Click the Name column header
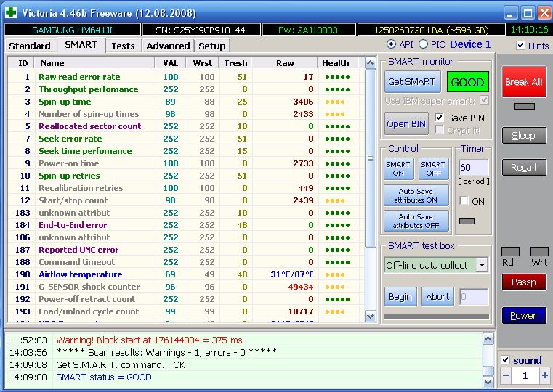Viewport: 553px width, 392px height. point(94,63)
